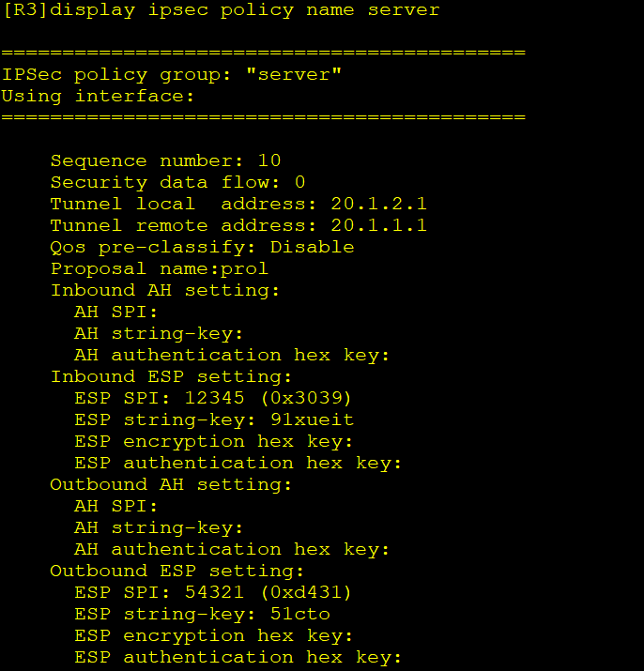The height and width of the screenshot is (671, 644).
Task: Click the 'Proposal name:pro1' line
Action: [160, 268]
